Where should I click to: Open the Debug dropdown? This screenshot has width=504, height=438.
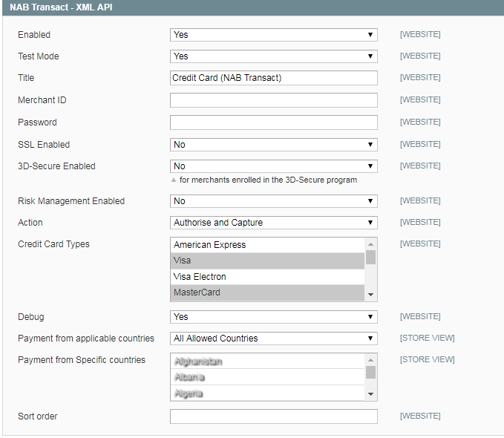pos(273,317)
